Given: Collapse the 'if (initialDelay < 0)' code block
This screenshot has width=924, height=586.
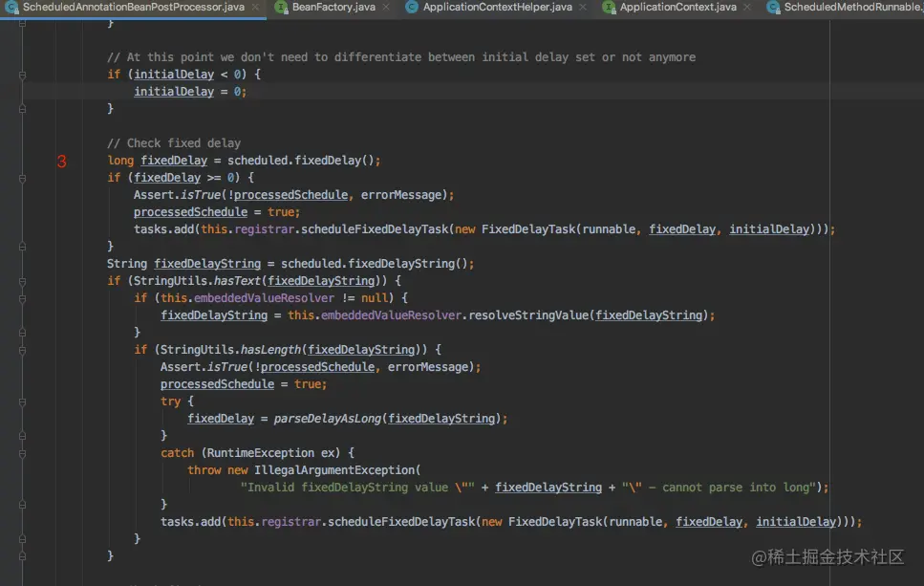Looking at the screenshot, I should click(x=22, y=75).
